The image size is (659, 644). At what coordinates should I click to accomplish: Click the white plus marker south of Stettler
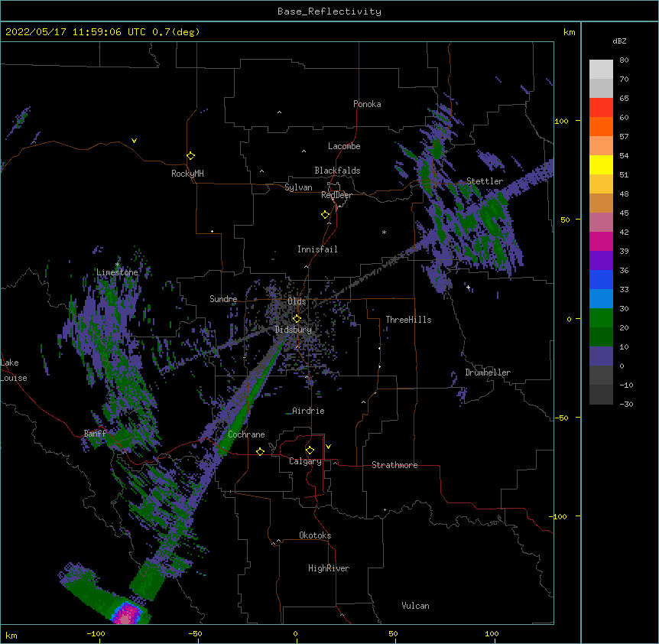point(468,287)
